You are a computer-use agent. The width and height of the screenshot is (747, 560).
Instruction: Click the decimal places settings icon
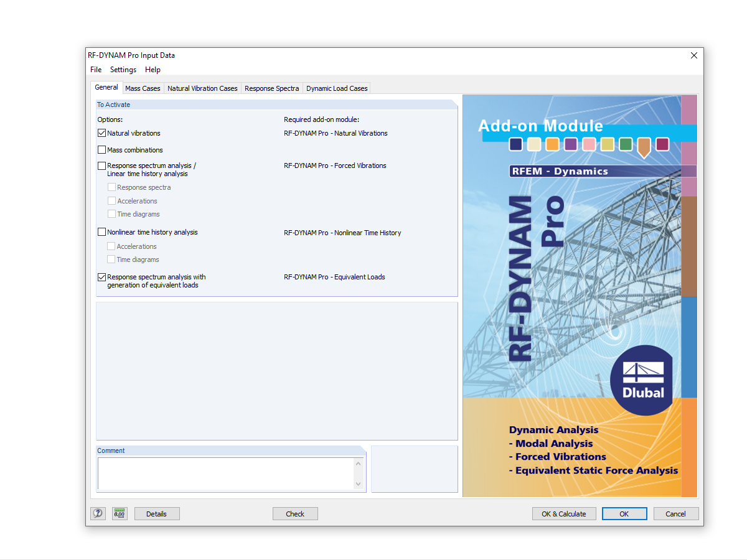119,513
